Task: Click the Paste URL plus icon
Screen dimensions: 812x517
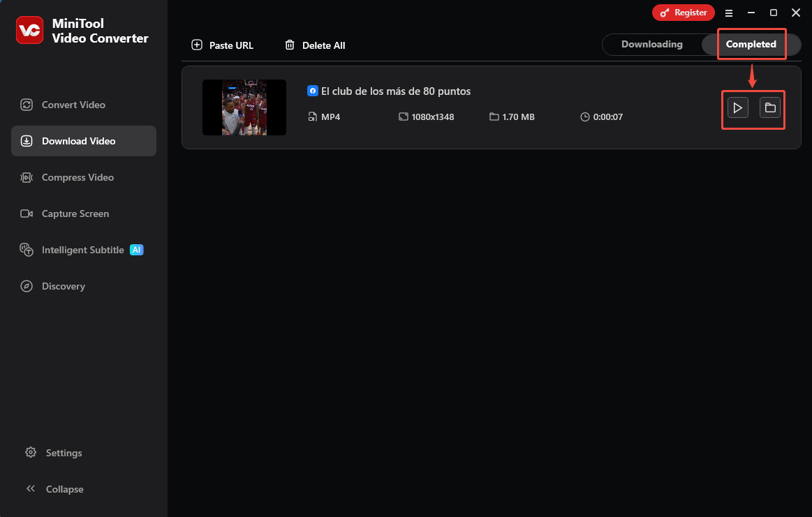Action: pos(196,45)
